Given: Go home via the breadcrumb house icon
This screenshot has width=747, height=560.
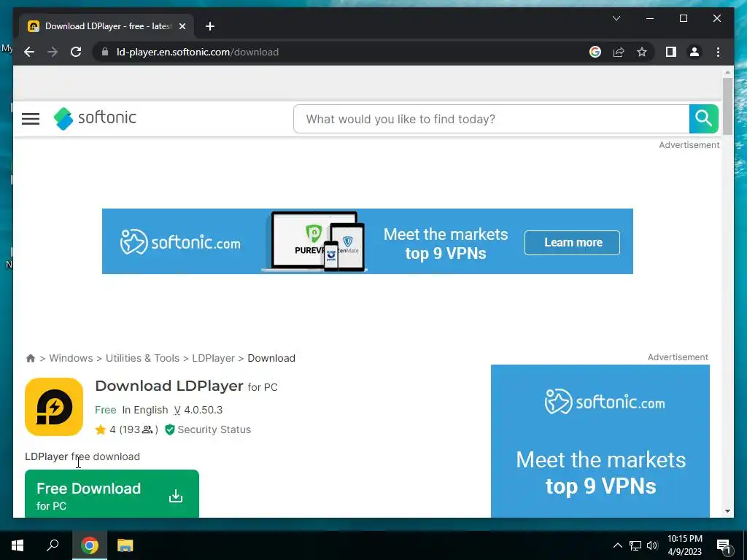Looking at the screenshot, I should (x=31, y=358).
